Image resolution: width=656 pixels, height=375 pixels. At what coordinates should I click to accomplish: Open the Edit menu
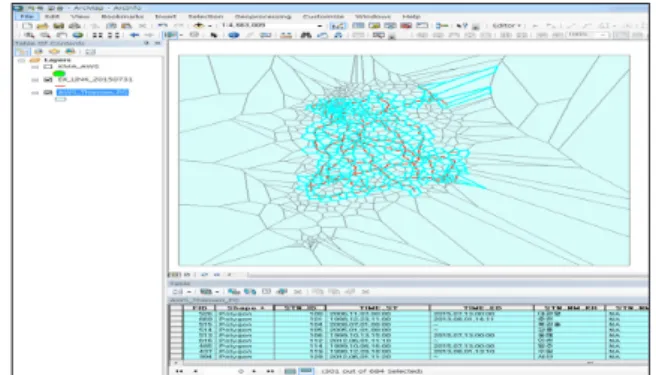point(52,16)
